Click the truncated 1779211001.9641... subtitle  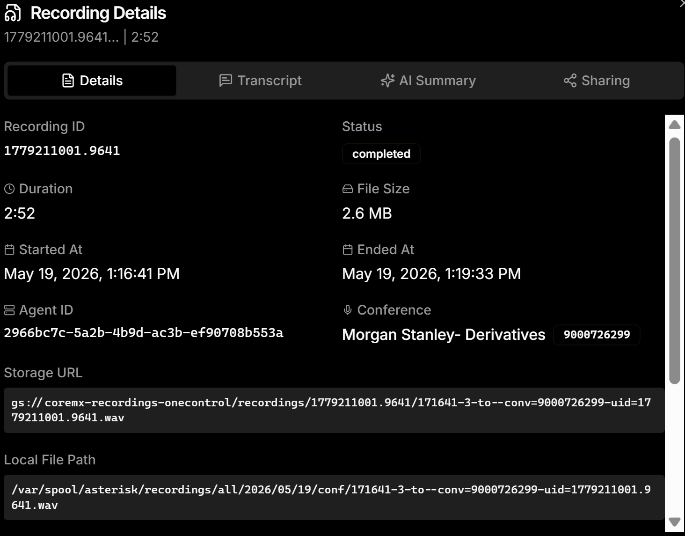(x=62, y=37)
